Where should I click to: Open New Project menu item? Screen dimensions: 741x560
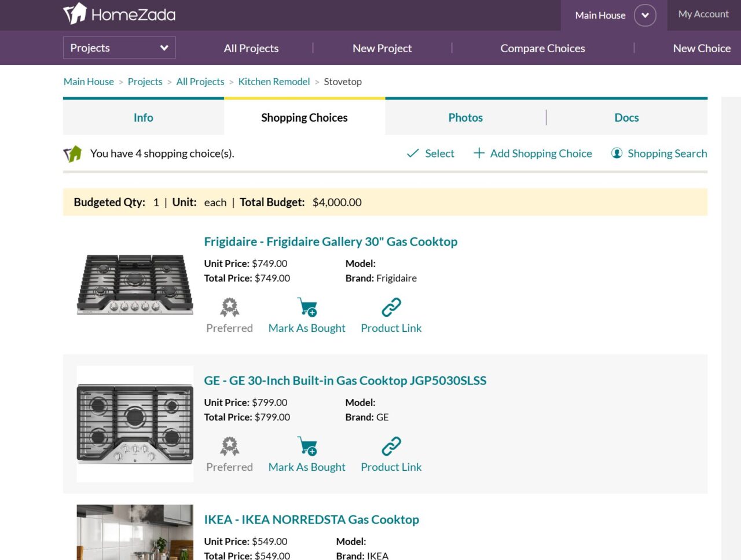(382, 48)
